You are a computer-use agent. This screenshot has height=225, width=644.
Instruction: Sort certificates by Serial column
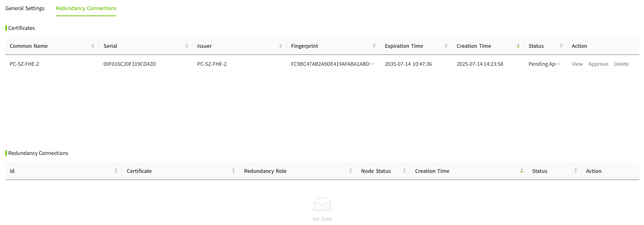coord(187,46)
